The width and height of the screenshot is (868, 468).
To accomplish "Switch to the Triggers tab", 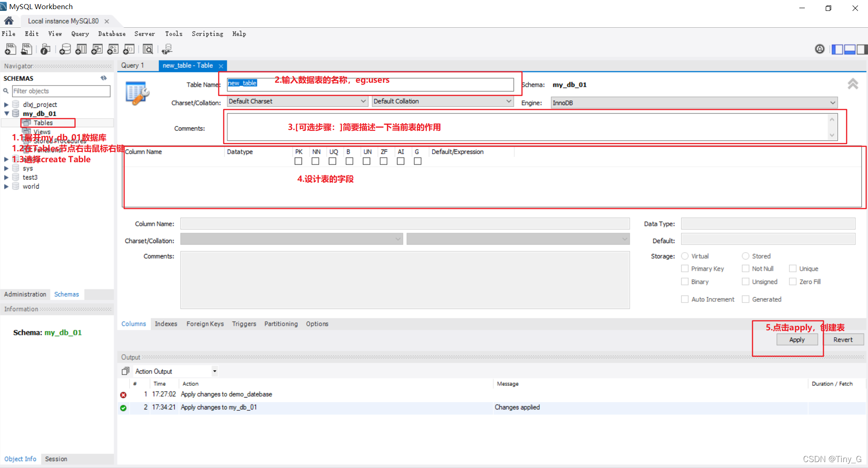I will pyautogui.click(x=244, y=324).
